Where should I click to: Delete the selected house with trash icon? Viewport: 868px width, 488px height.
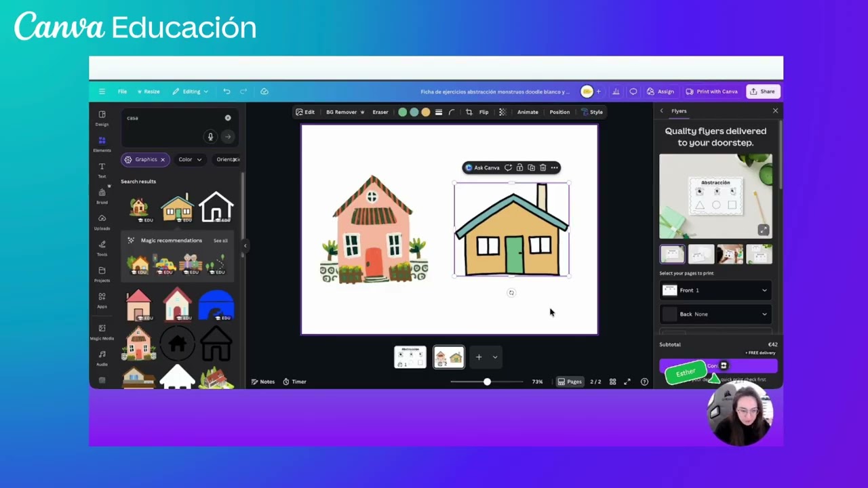[542, 167]
